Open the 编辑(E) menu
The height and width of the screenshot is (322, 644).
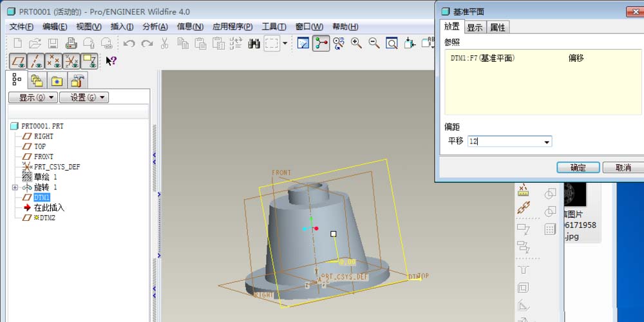tap(55, 26)
